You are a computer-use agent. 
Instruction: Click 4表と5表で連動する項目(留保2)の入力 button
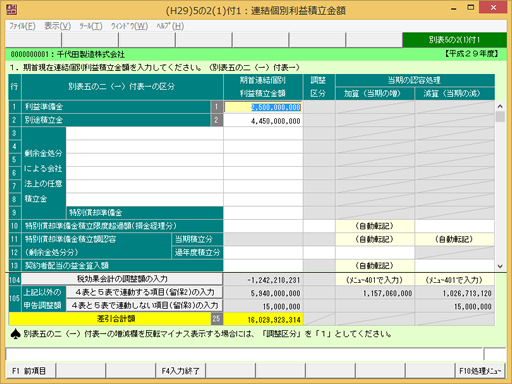point(144,292)
